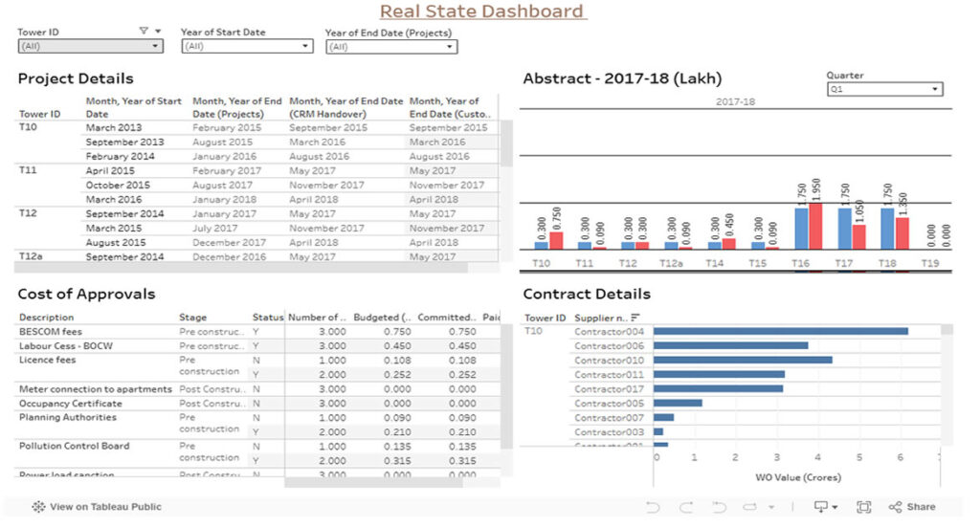Image resolution: width=980 pixels, height=528 pixels.
Task: Open View on Tableau Public link
Action: 105,507
